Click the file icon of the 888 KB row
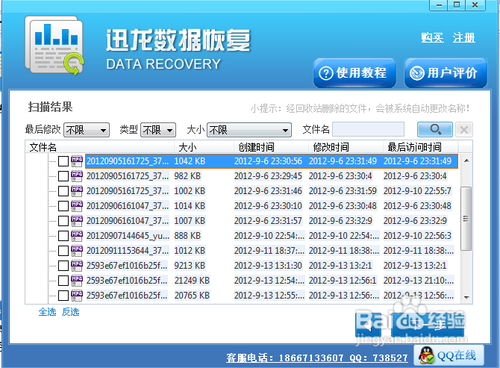Viewport: 500px width, 368px height. [x=76, y=236]
